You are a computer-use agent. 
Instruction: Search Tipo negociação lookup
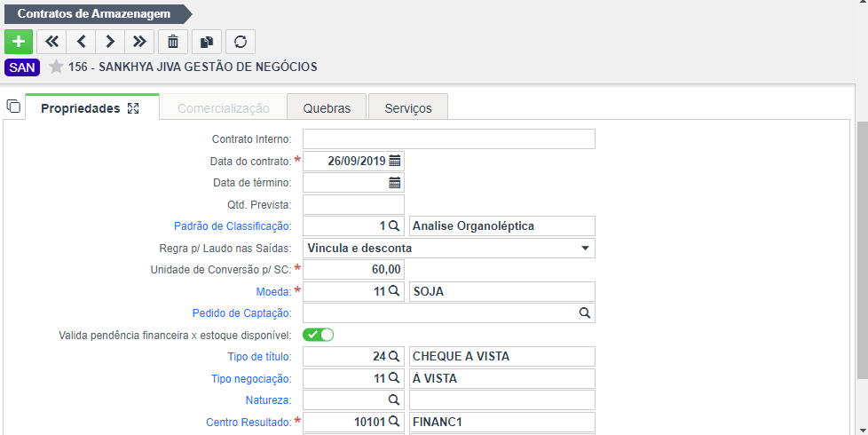click(x=393, y=378)
